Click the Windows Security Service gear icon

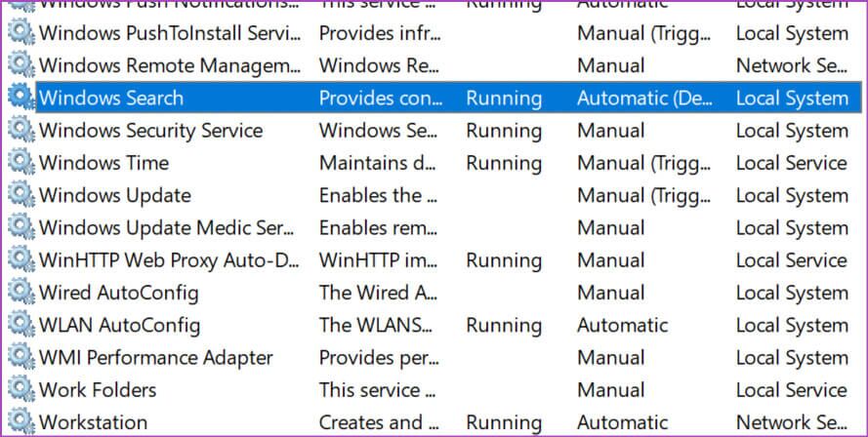point(20,131)
